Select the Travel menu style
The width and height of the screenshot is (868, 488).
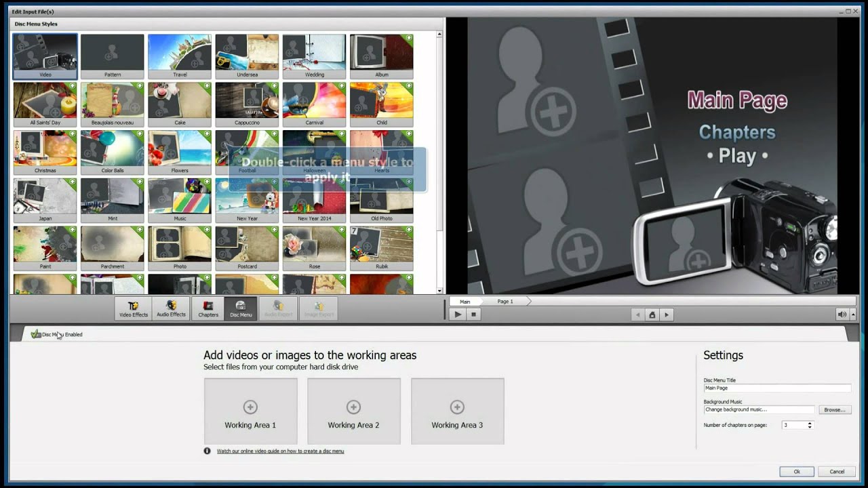[x=180, y=56]
